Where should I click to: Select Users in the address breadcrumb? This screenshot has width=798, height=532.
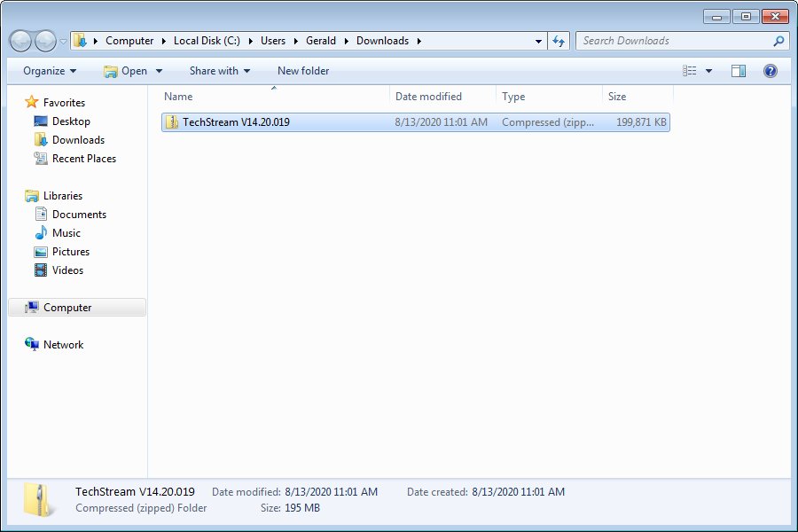pyautogui.click(x=273, y=41)
